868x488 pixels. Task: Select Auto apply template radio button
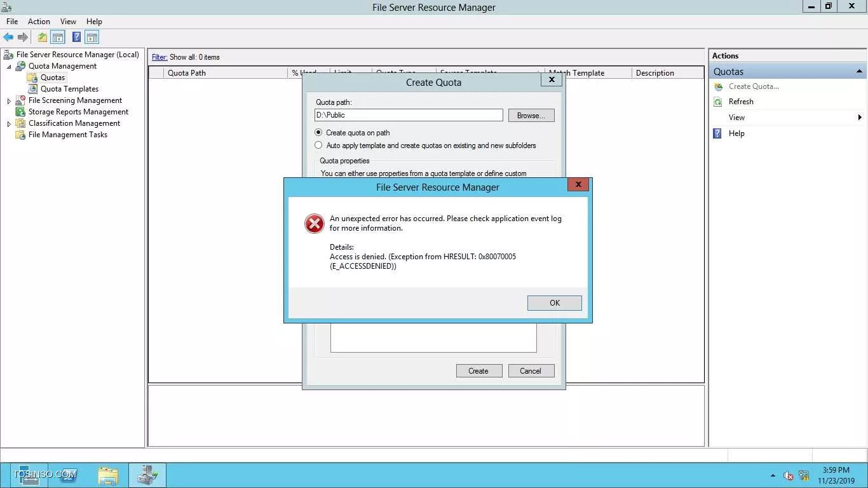tap(319, 146)
